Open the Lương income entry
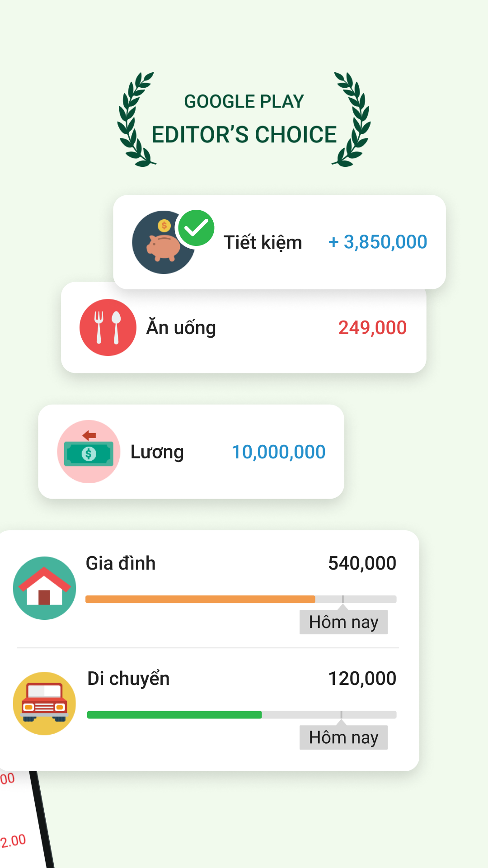The height and width of the screenshot is (868, 488). coord(191,452)
